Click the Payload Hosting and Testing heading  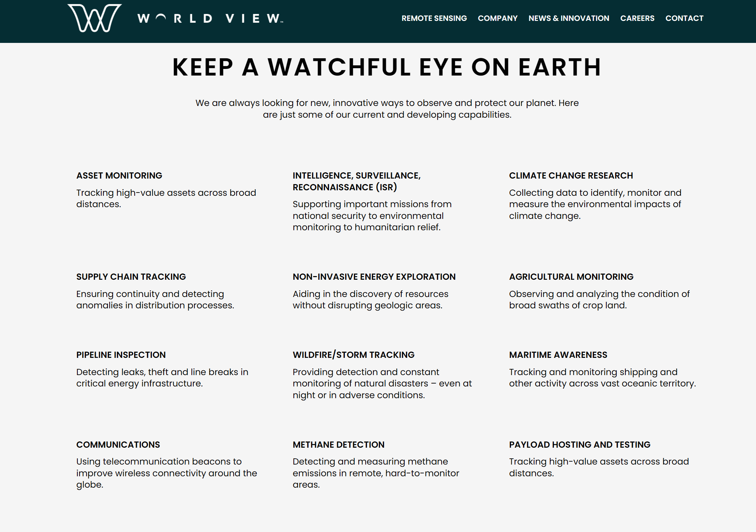580,445
